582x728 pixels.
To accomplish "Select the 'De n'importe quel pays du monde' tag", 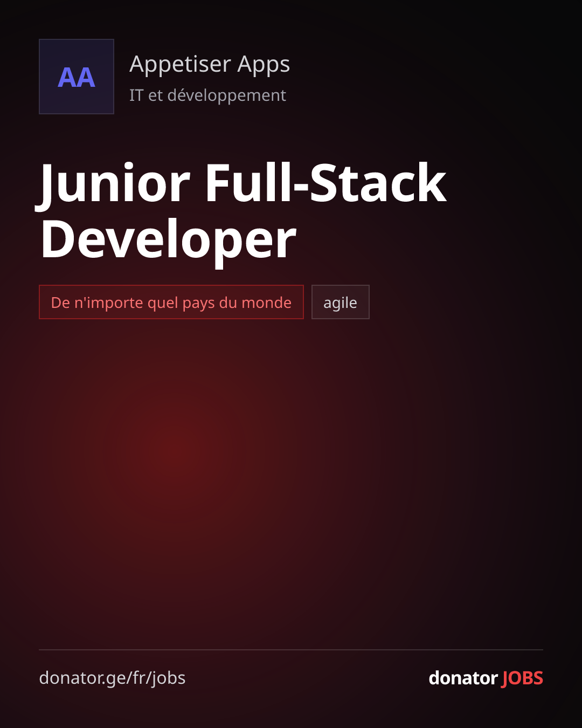I will click(171, 302).
